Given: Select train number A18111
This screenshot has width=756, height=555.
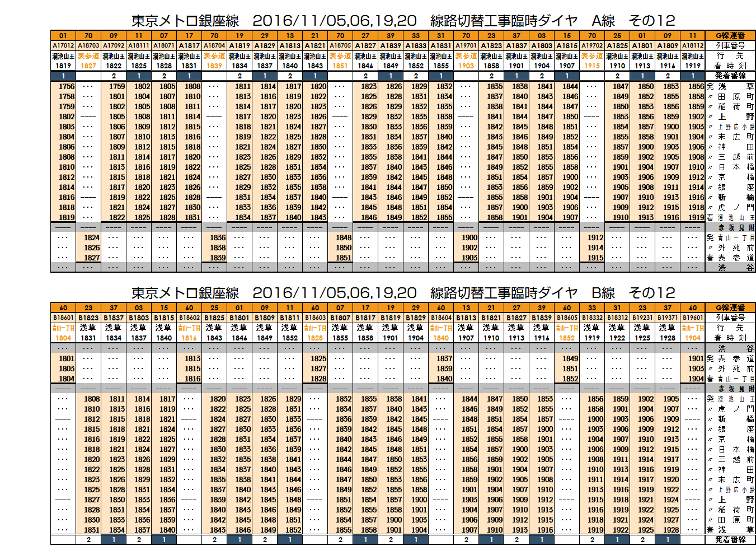Looking at the screenshot, I should pos(139,45).
